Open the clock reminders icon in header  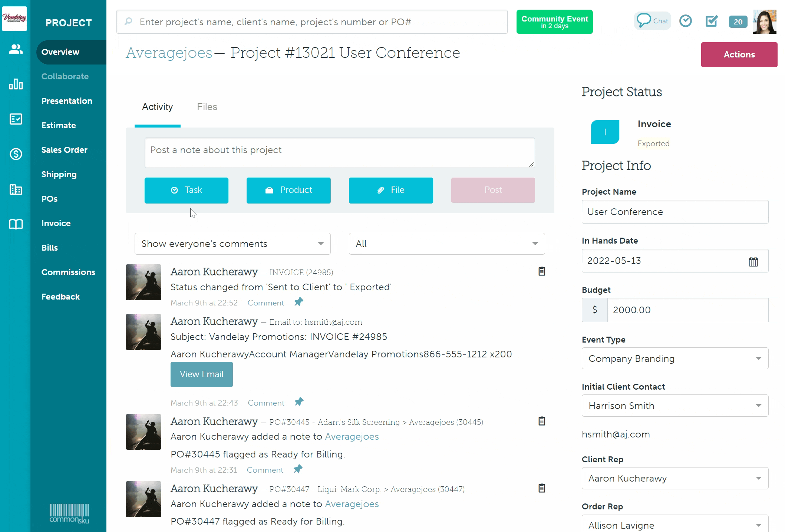pyautogui.click(x=685, y=21)
